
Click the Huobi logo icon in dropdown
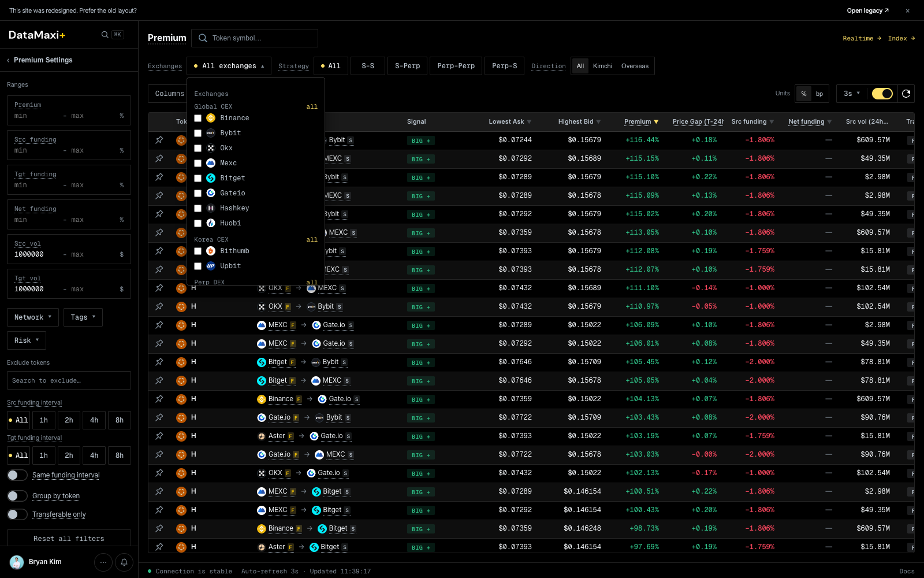tap(211, 223)
